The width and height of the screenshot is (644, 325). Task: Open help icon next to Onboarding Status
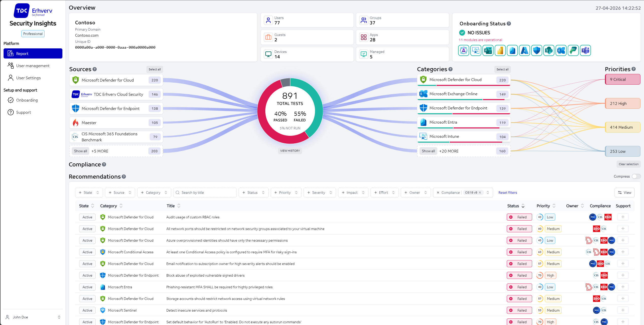click(x=509, y=24)
